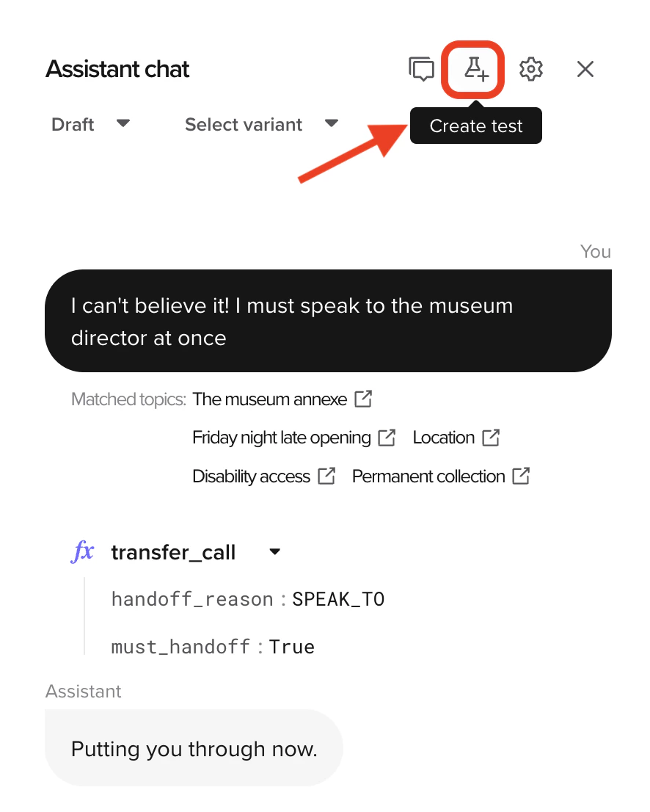Viewport: 650px width, 812px height.
Task: Click the fx function icon beside transfer_call
Action: (83, 551)
